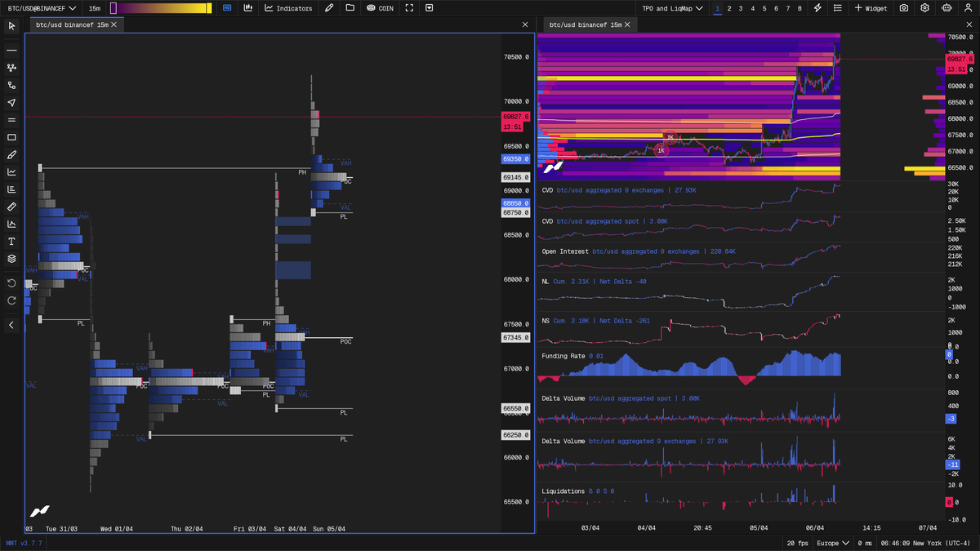Click the MMT v3.7.7 version label
980x551 pixels.
(23, 543)
